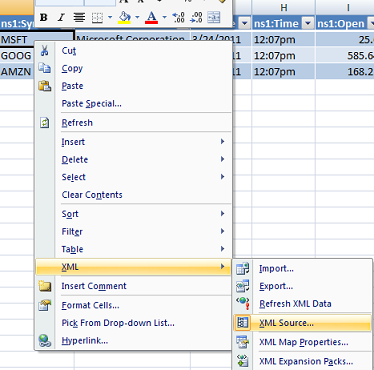Viewport: 374px width, 370px height.
Task: Open Paste Special dialog
Action: coord(133,104)
